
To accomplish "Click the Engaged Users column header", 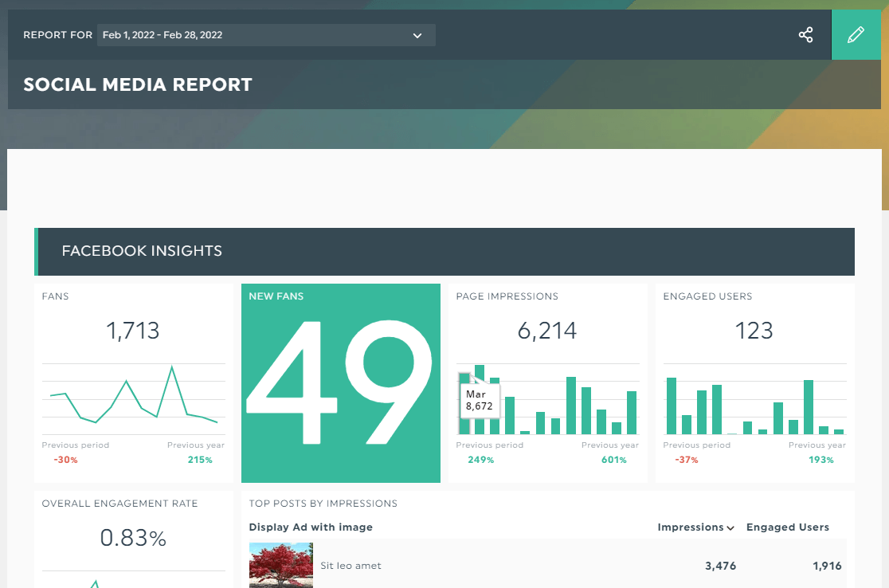I will [x=788, y=527].
